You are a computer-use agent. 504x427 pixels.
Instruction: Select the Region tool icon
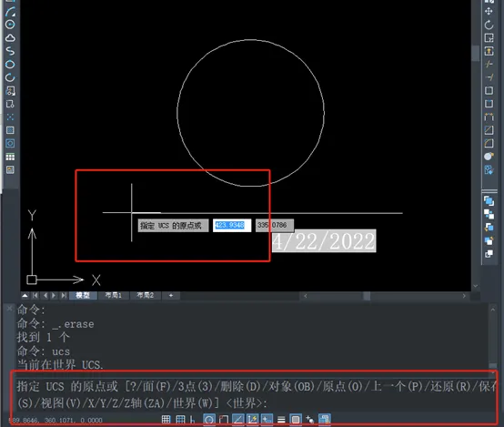[10, 144]
